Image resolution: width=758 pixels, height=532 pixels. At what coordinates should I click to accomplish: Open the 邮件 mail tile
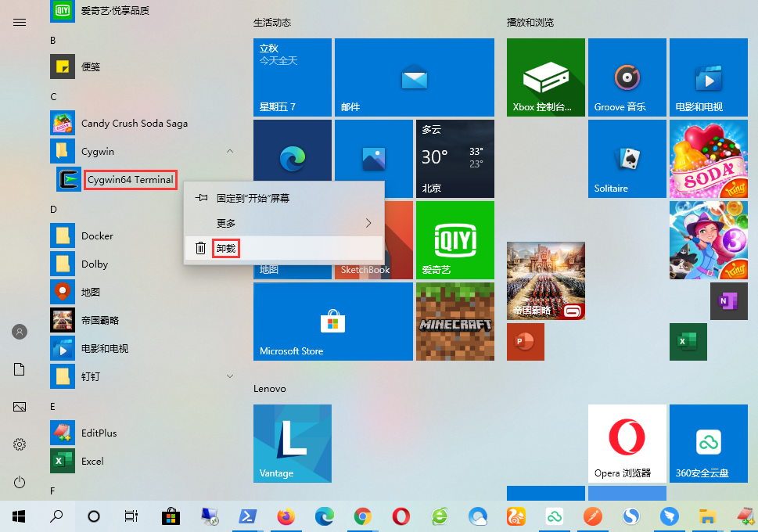tap(414, 77)
